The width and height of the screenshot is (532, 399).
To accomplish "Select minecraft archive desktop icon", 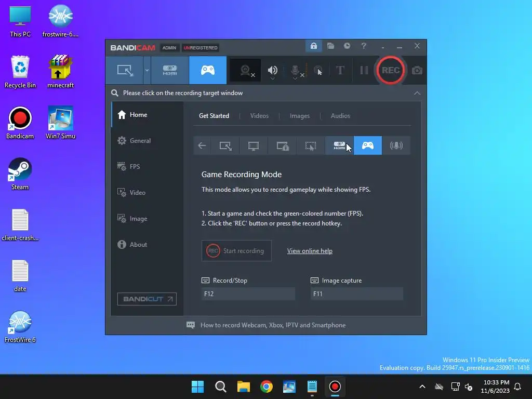I will (60, 72).
